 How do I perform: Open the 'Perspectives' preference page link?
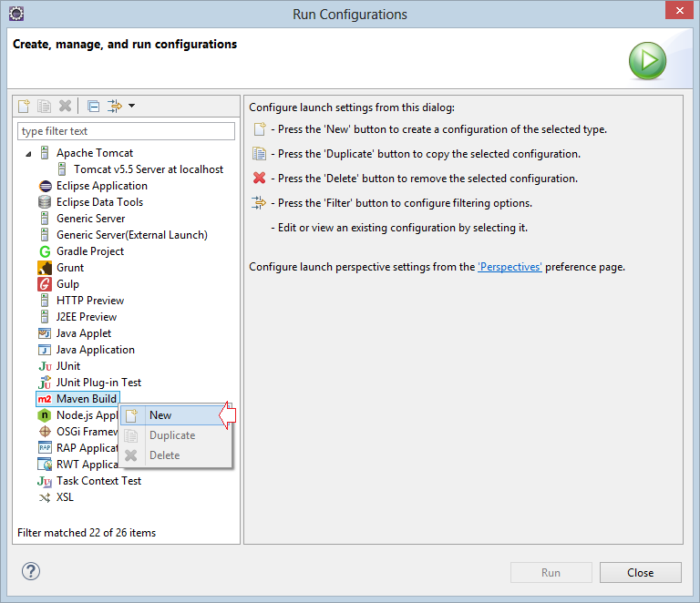pyautogui.click(x=510, y=267)
